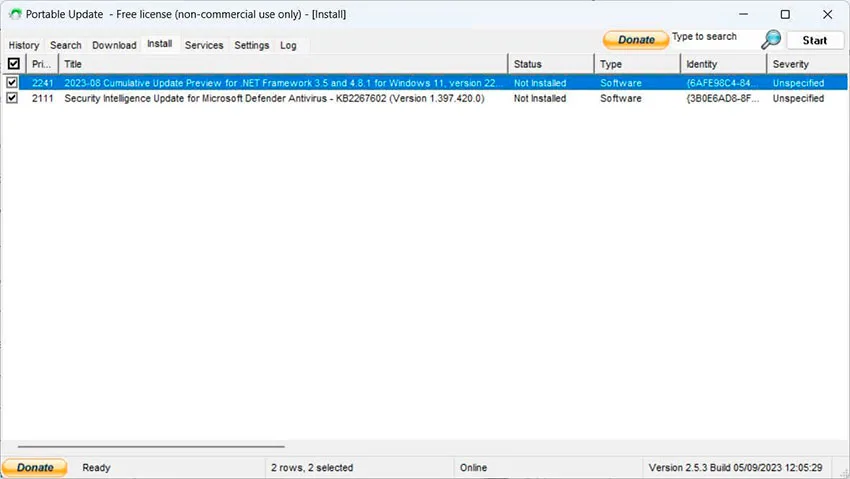Select the Install tab
Viewport: 850px width, 479px height.
tap(159, 44)
